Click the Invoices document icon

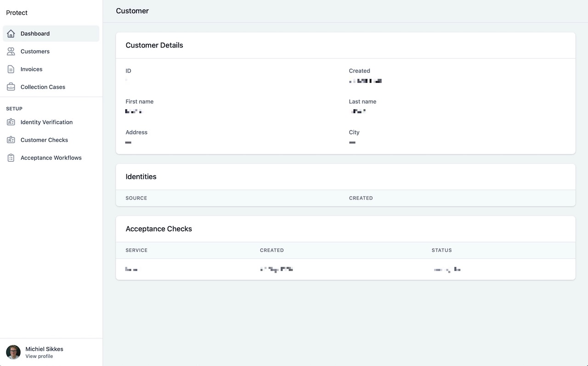tap(11, 69)
